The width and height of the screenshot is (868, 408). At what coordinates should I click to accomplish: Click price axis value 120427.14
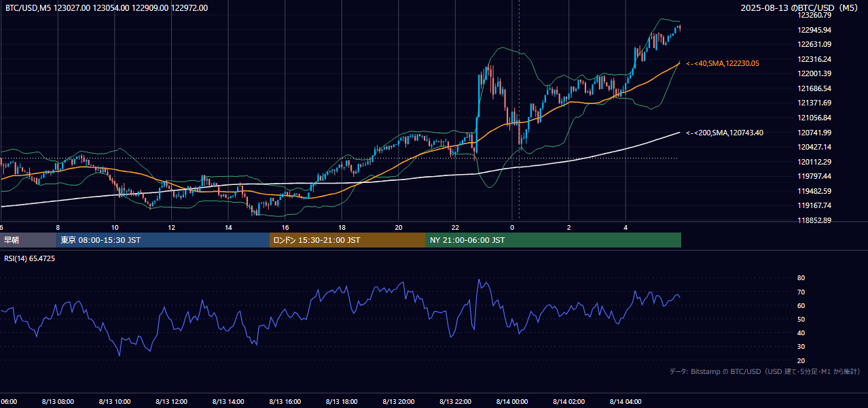pos(816,147)
